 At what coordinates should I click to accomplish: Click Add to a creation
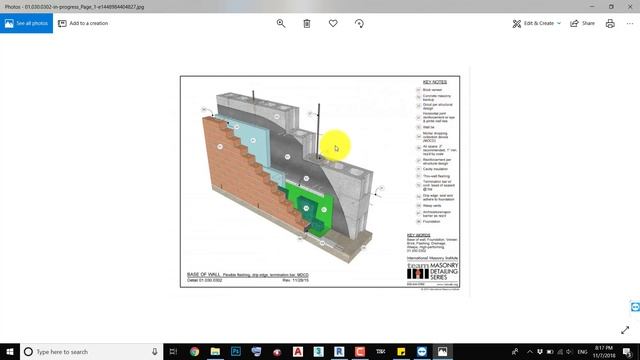coord(83,23)
